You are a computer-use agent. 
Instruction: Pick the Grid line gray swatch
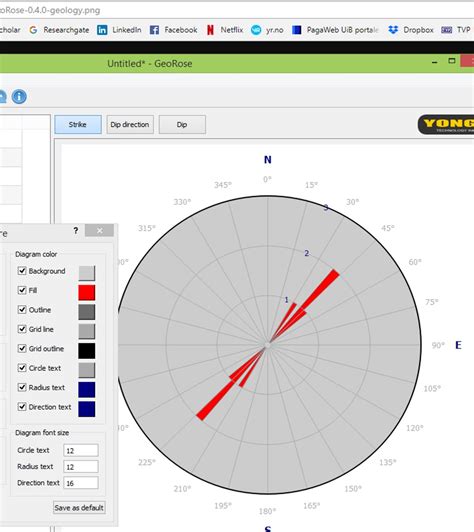tap(87, 331)
